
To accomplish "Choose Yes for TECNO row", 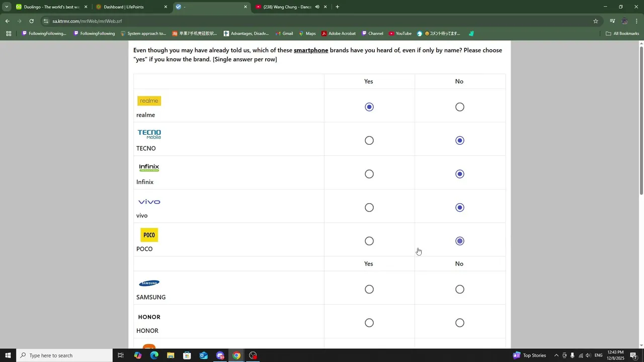I will [369, 141].
